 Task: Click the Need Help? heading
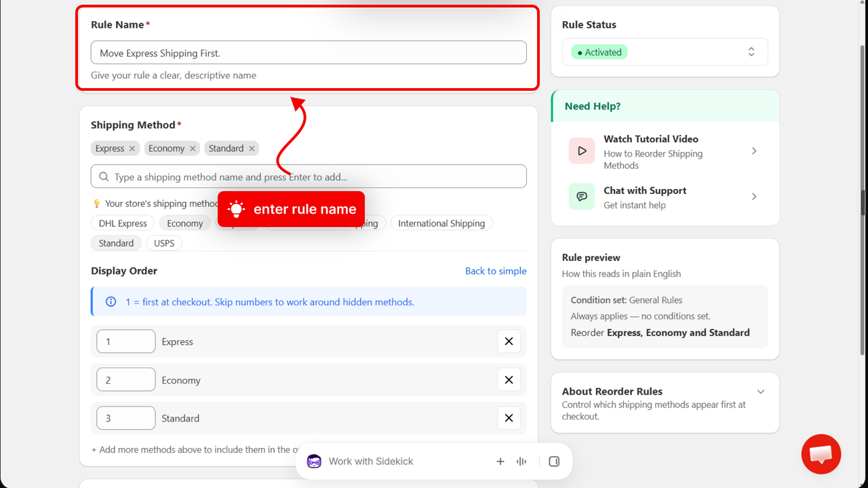[593, 106]
